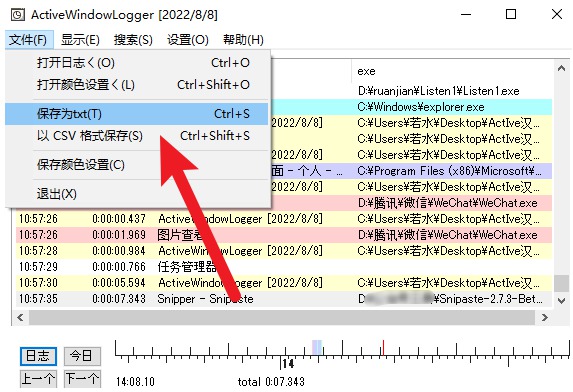Maximize the ActiveWindowLogger window
The width and height of the screenshot is (573, 392).
point(511,15)
